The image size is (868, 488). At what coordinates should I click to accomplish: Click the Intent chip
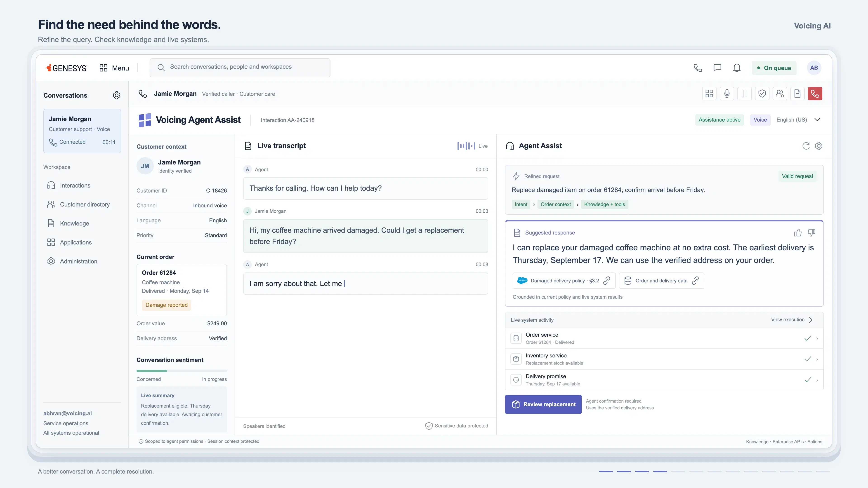pos(521,204)
